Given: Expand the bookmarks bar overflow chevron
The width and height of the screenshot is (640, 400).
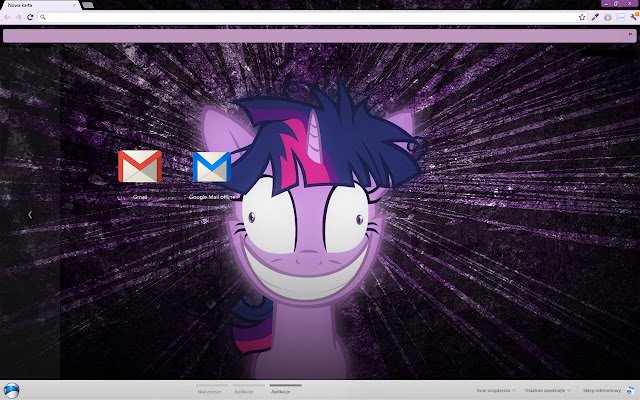Looking at the screenshot, I should point(630,34).
